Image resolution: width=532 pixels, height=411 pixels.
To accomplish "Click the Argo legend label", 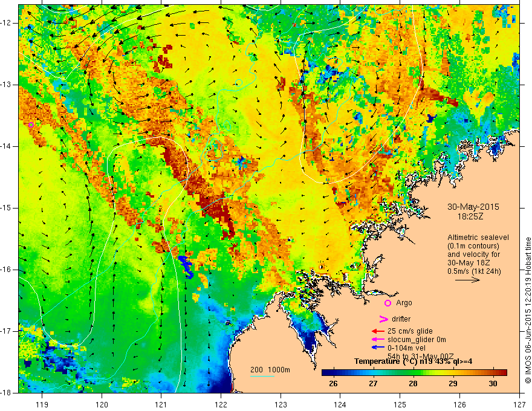I will pos(404,303).
